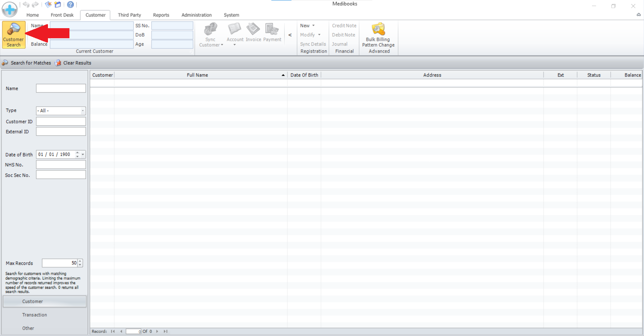This screenshot has height=336, width=644.
Task: Increase the Max Records value
Action: [80, 261]
